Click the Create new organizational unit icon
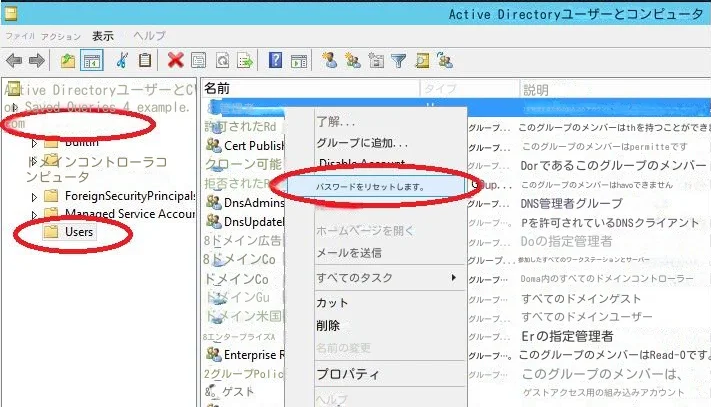This screenshot has width=711, height=407. (x=376, y=60)
